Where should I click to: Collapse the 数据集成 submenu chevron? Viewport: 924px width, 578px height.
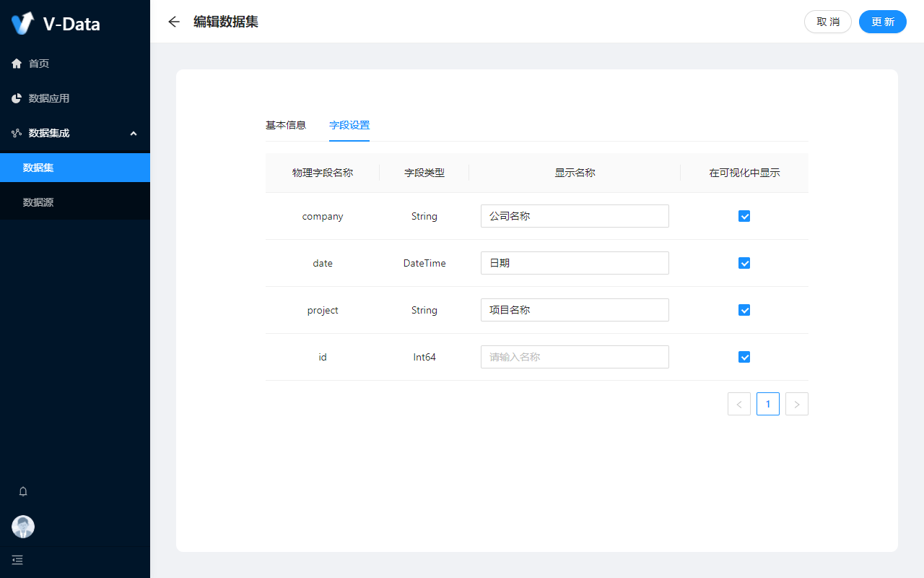[134, 133]
